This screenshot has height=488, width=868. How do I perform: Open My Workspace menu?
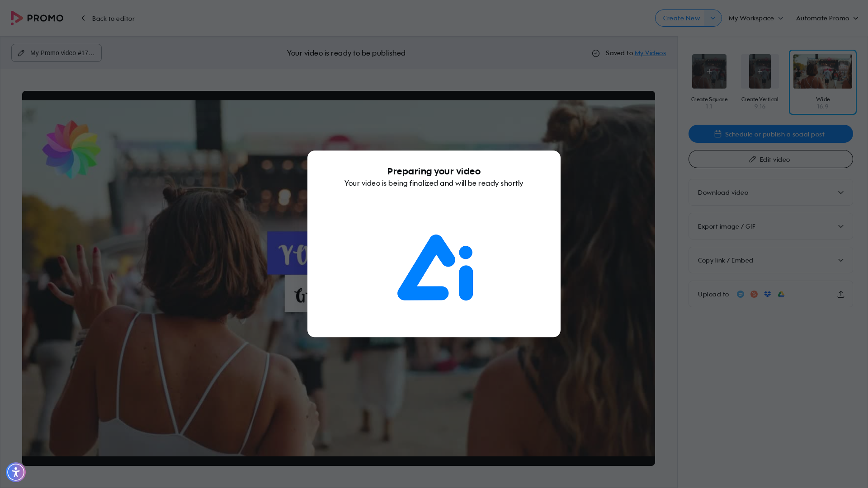tap(756, 18)
